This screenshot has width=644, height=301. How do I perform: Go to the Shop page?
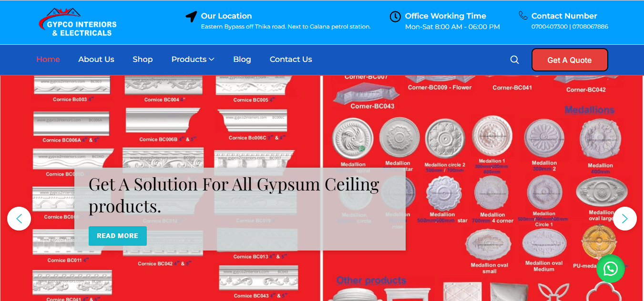pos(143,60)
